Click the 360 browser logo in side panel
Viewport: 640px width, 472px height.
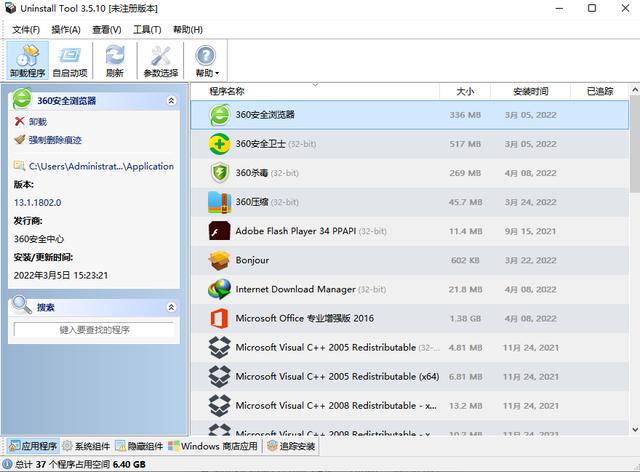coord(22,99)
